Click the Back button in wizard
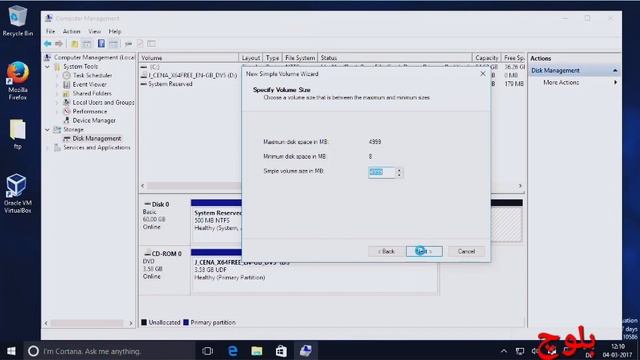640x360 pixels. pyautogui.click(x=386, y=251)
